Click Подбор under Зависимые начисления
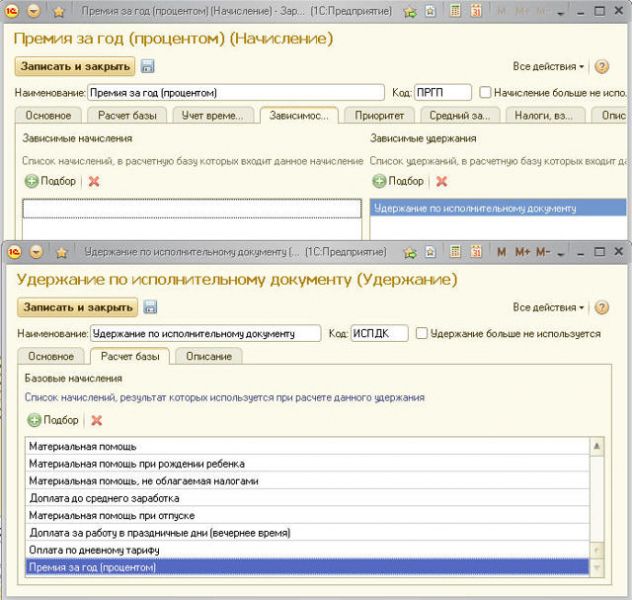Image resolution: width=632 pixels, height=600 pixels. [50, 181]
